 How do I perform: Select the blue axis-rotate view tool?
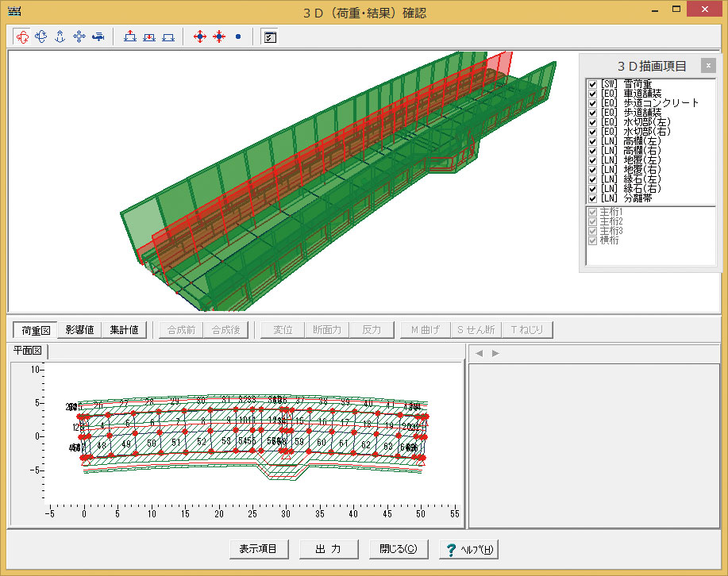pyautogui.click(x=40, y=36)
